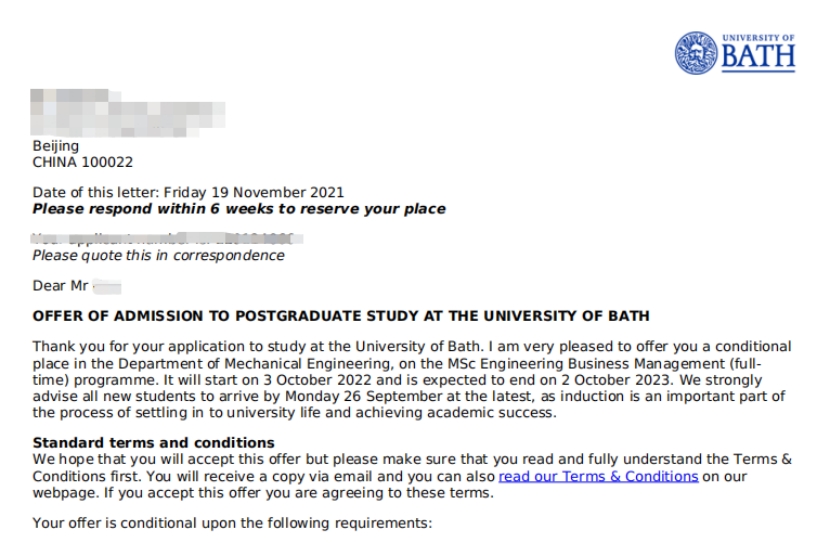830x543 pixels.
Task: Click the blurred recipient address block
Action: (128, 112)
